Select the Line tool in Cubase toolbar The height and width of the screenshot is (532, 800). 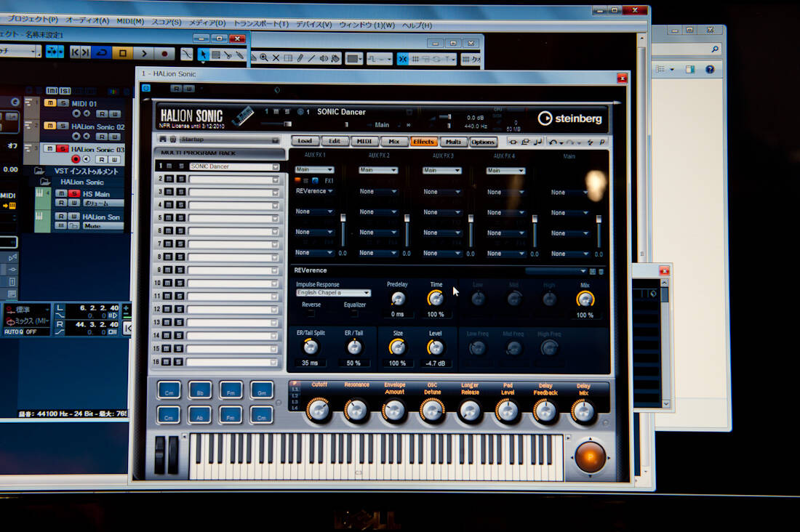click(311, 58)
